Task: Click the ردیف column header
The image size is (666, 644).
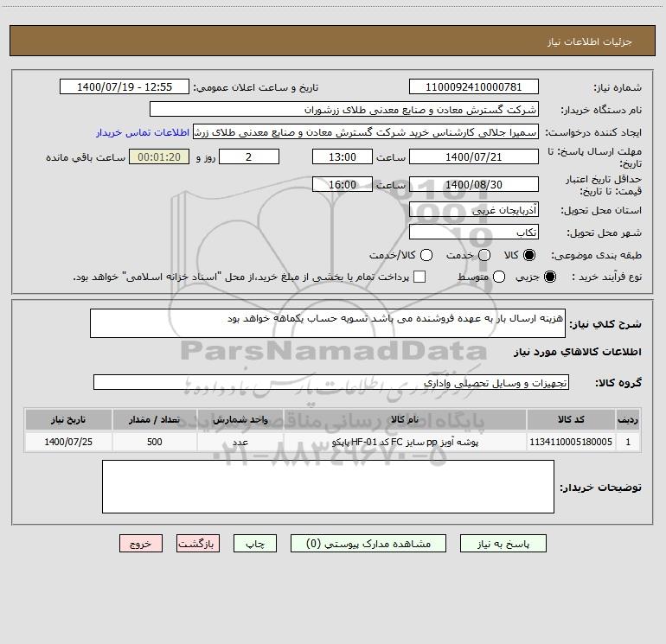Action: [628, 419]
